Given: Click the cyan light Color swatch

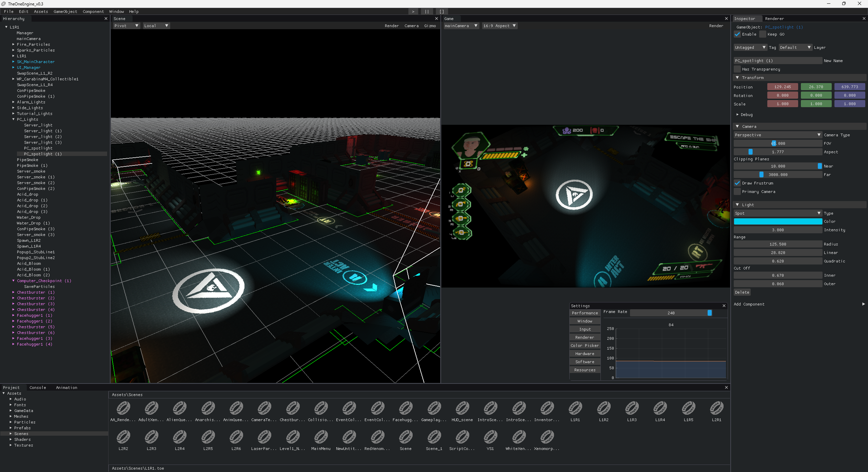Looking at the screenshot, I should pyautogui.click(x=778, y=221).
